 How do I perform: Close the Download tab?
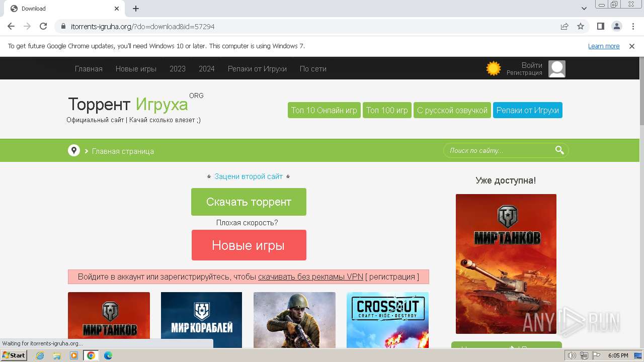(117, 9)
